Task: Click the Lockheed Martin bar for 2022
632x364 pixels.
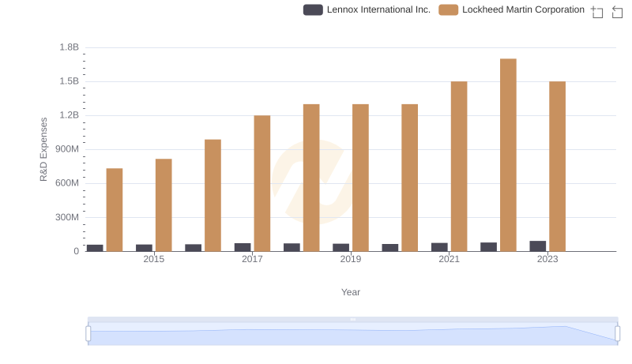Action: point(508,155)
